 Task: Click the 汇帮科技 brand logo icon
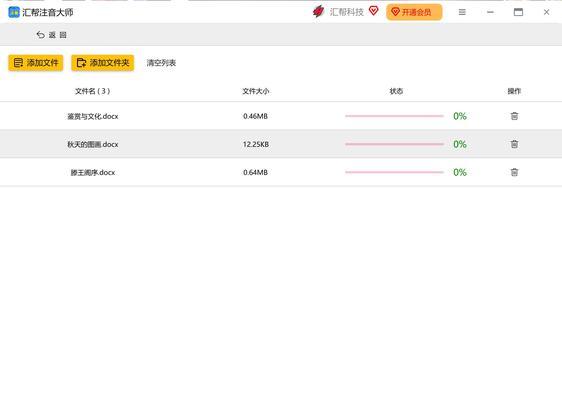pyautogui.click(x=318, y=12)
